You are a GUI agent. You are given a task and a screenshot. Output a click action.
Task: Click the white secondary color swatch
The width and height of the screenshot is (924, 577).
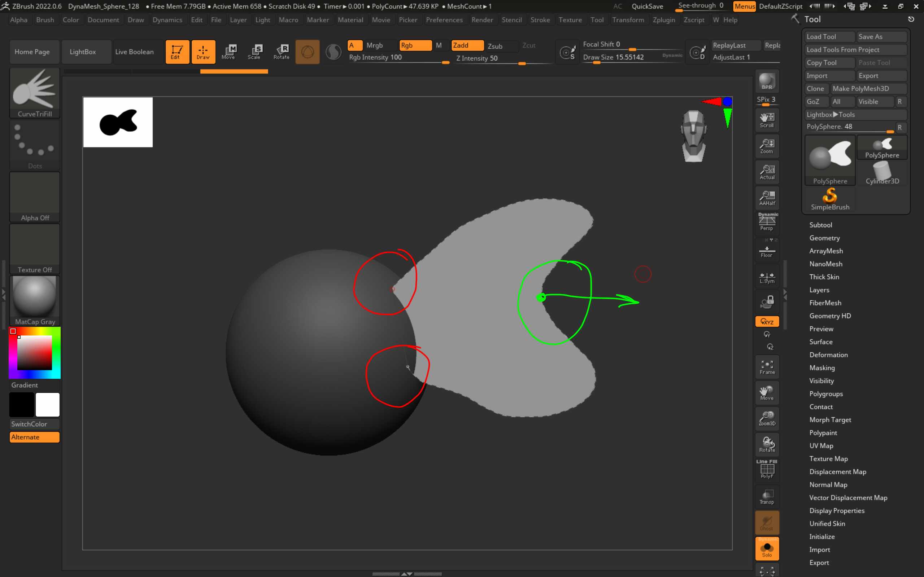[47, 405]
